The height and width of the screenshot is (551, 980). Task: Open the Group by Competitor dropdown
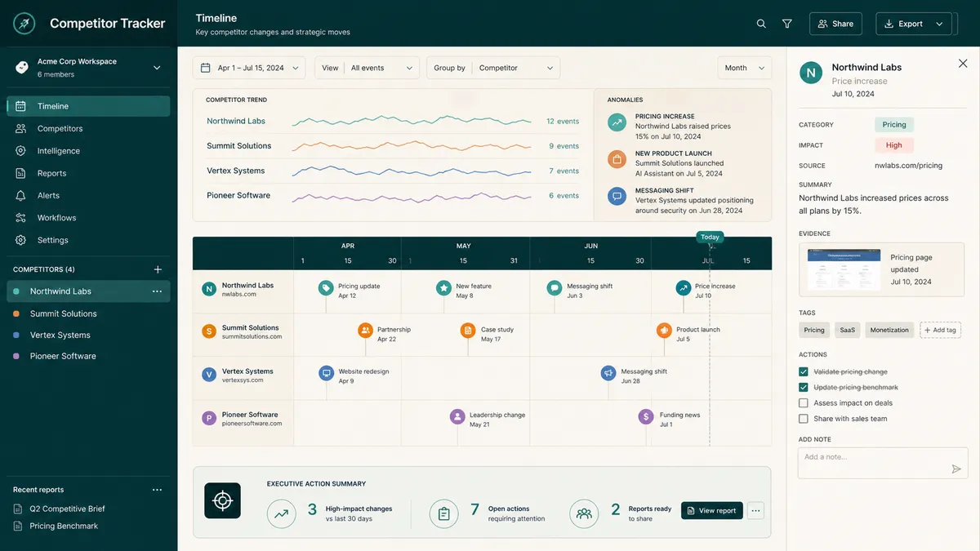point(493,68)
